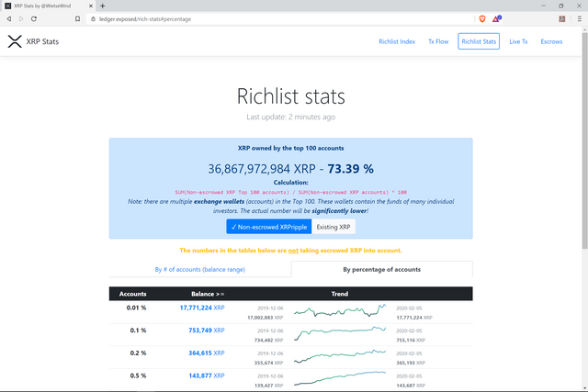Open Richlist Stats nav item

click(x=479, y=41)
